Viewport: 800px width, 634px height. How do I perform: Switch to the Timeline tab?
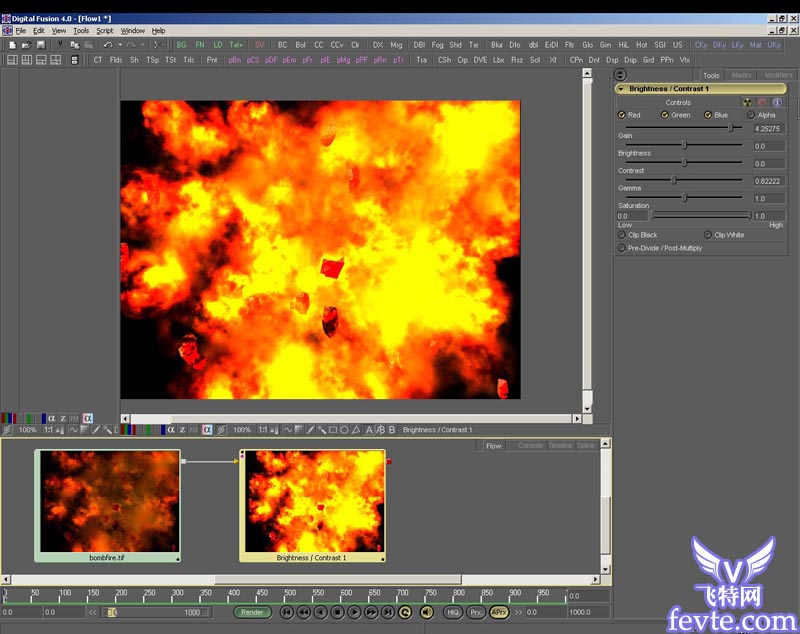point(560,445)
